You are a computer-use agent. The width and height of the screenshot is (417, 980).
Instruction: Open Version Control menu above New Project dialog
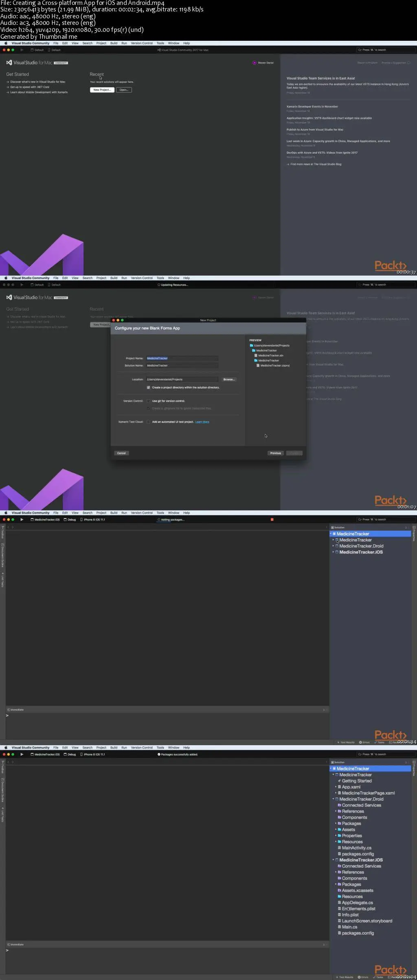(142, 278)
